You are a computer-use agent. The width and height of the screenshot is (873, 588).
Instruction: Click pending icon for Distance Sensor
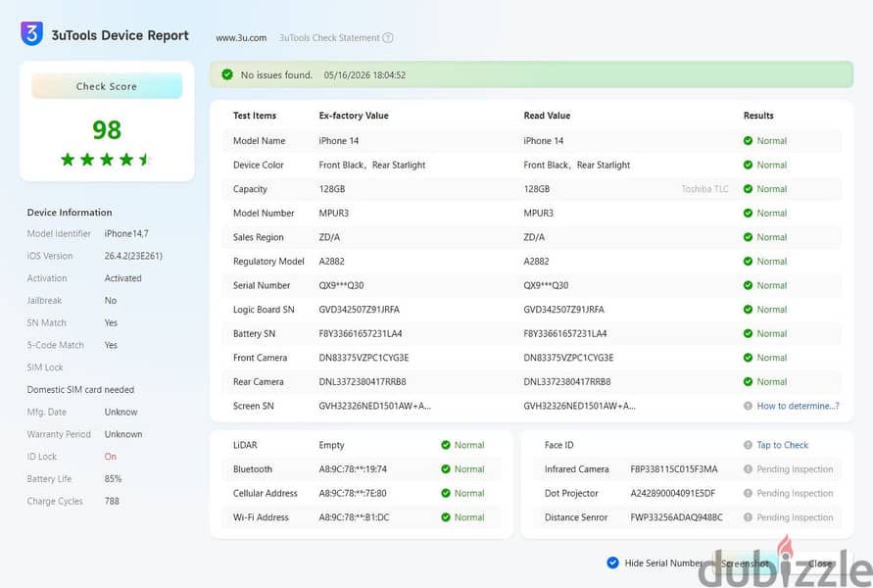(748, 517)
